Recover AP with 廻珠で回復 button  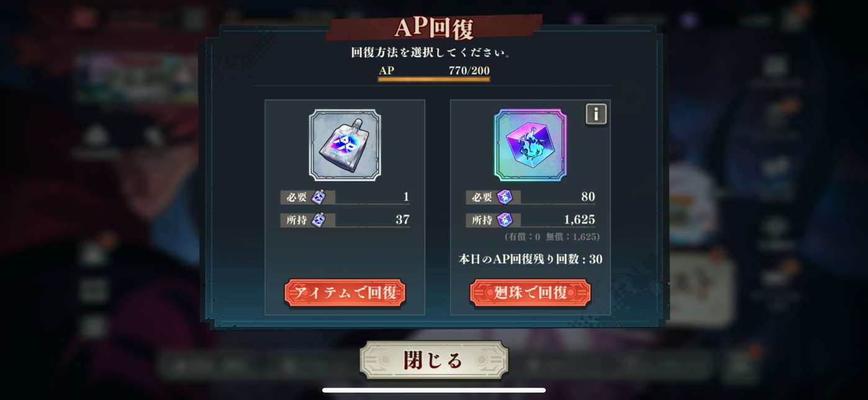point(530,293)
